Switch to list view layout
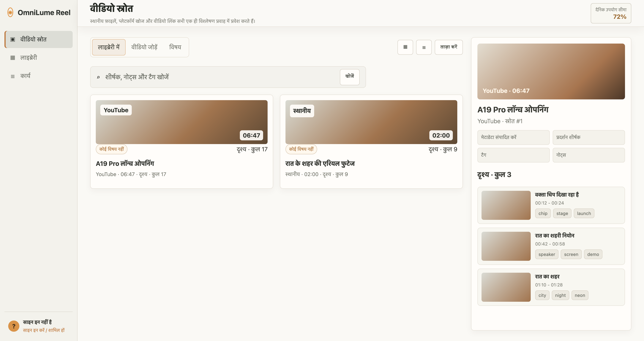This screenshot has width=644, height=341. point(424,47)
